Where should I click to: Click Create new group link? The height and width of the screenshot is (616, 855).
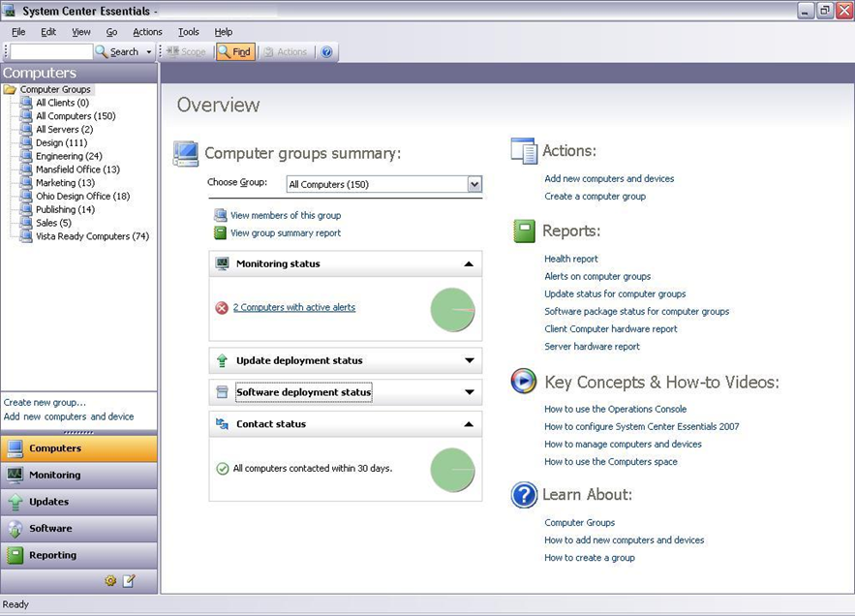45,402
